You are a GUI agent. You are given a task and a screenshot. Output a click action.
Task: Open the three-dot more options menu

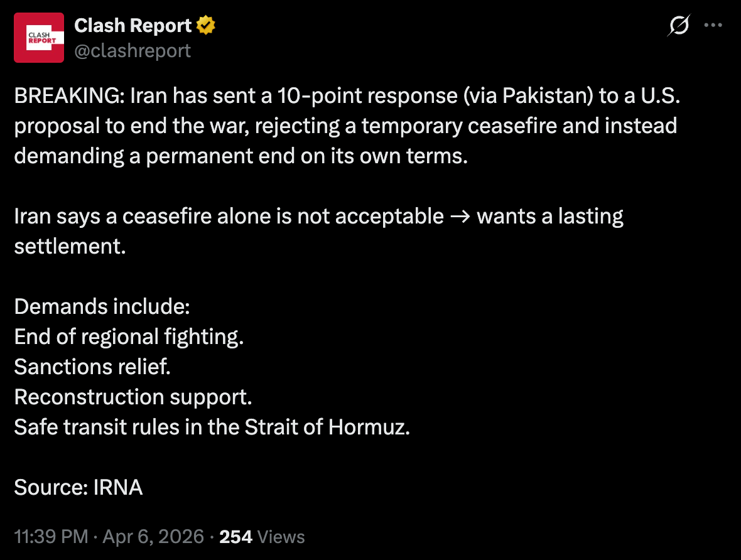point(713,26)
